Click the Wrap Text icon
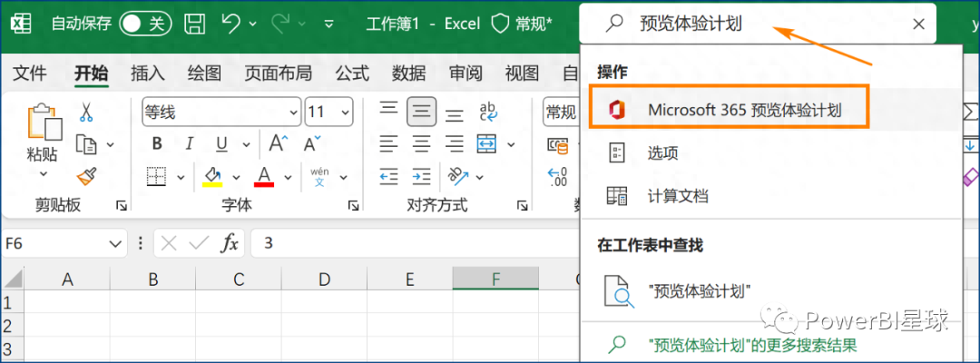Image resolution: width=980 pixels, height=363 pixels. [488, 112]
